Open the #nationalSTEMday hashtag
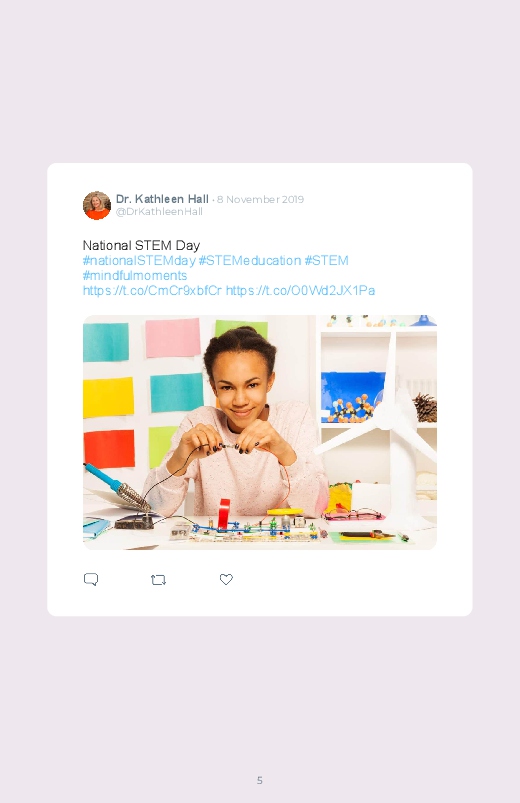This screenshot has width=520, height=803. (139, 261)
